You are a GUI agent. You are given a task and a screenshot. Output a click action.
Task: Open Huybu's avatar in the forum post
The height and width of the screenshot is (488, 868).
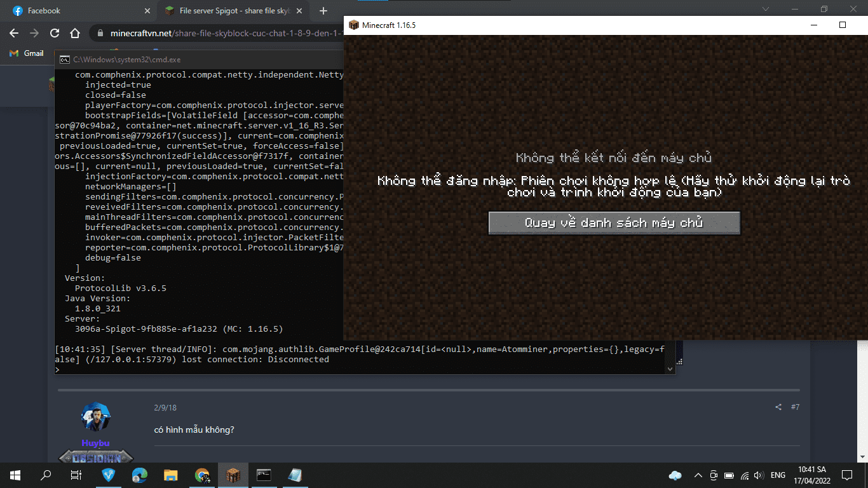point(96,416)
